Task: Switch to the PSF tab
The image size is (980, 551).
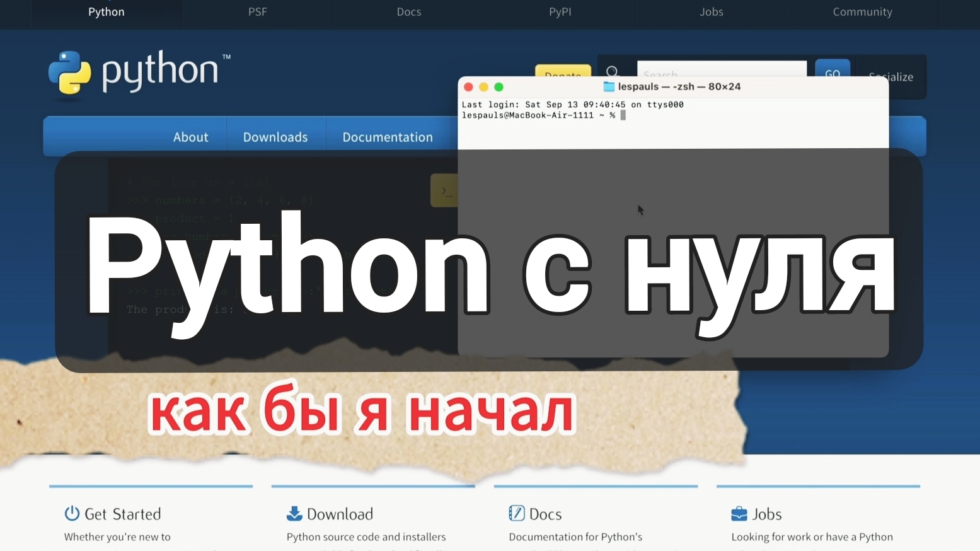Action: click(258, 12)
